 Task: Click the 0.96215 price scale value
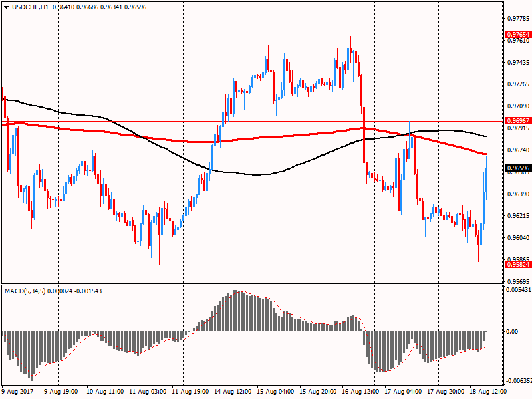tap(518, 215)
